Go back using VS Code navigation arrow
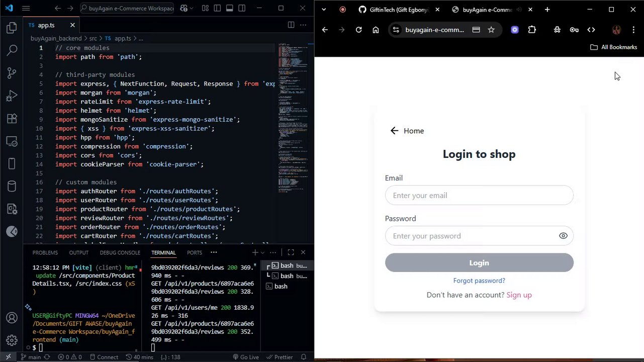 click(57, 8)
